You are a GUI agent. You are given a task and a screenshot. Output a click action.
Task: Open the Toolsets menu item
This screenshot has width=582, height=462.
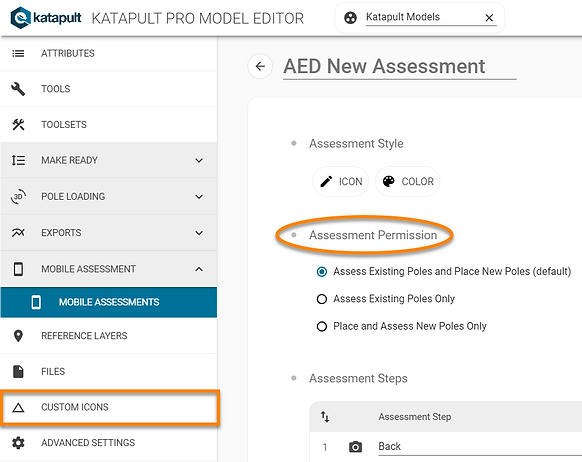[109, 125]
